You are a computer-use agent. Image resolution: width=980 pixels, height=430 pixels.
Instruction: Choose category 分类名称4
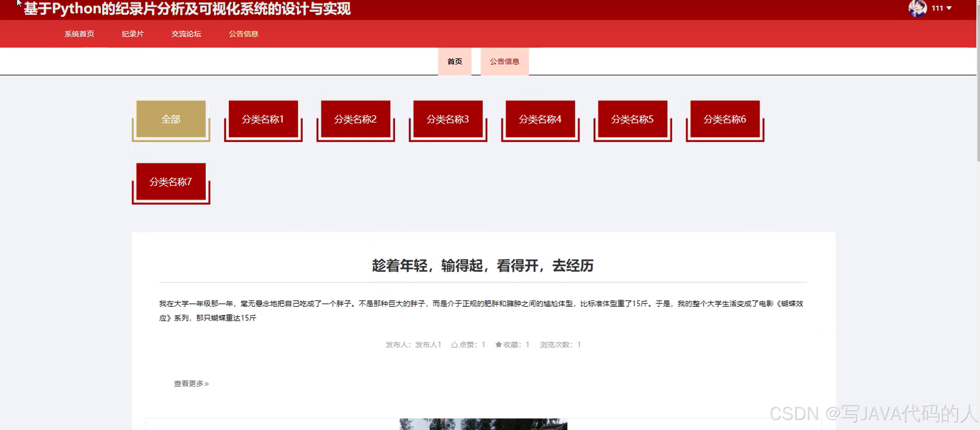540,119
